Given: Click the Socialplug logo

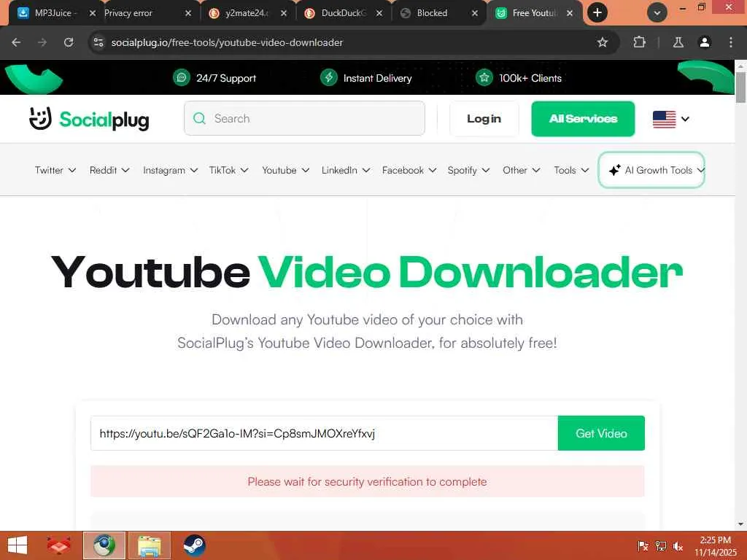Looking at the screenshot, I should point(89,119).
